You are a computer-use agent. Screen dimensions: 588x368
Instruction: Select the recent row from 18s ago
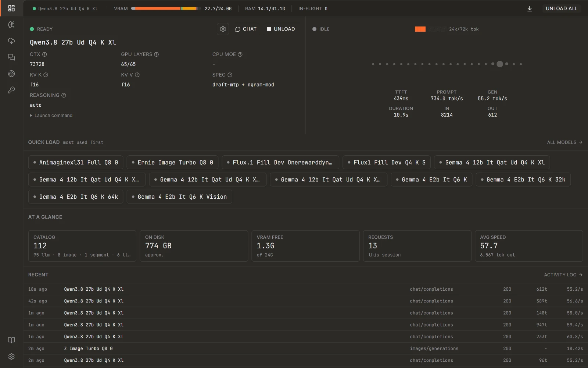(305, 289)
